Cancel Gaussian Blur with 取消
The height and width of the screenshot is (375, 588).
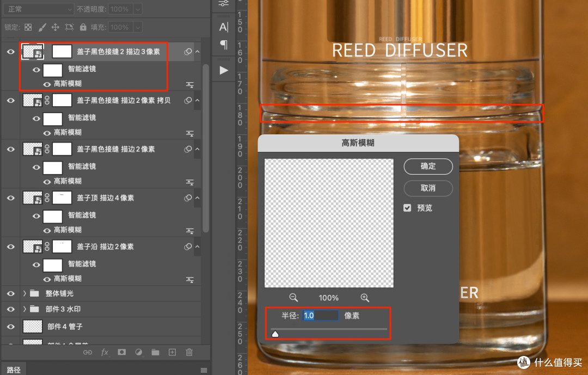(428, 188)
